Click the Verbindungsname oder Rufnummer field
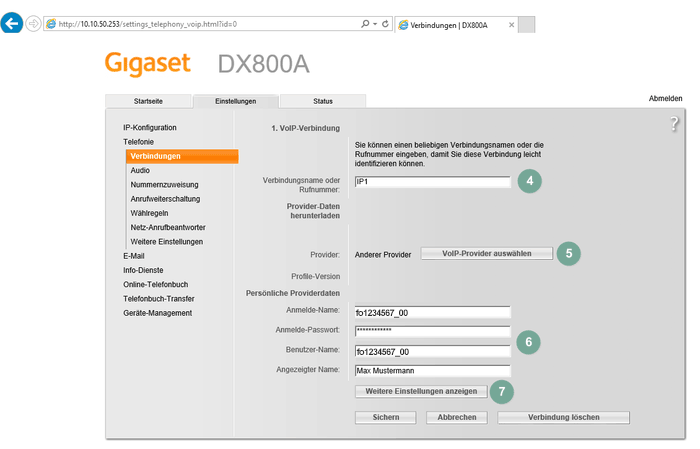Viewport: 700px width, 449px height. point(432,182)
